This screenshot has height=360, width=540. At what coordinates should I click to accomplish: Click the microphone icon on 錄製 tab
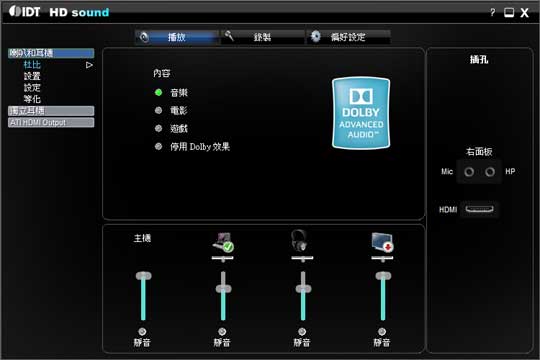click(x=229, y=35)
